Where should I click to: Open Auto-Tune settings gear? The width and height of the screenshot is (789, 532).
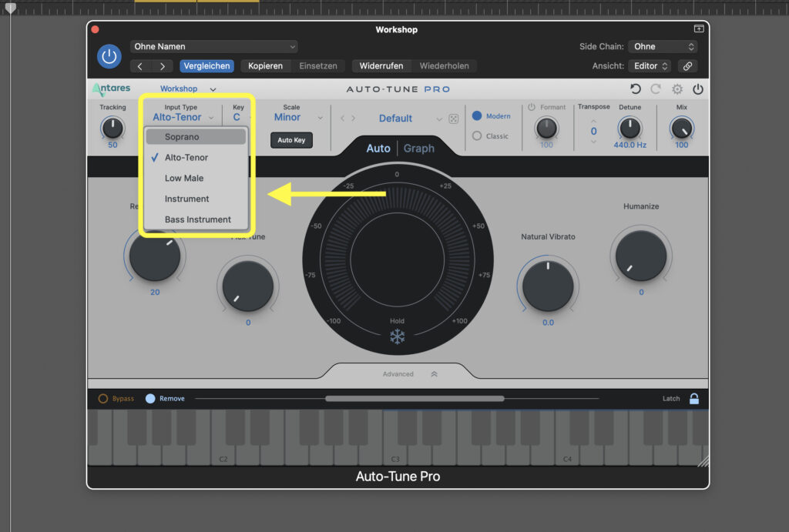pyautogui.click(x=677, y=89)
